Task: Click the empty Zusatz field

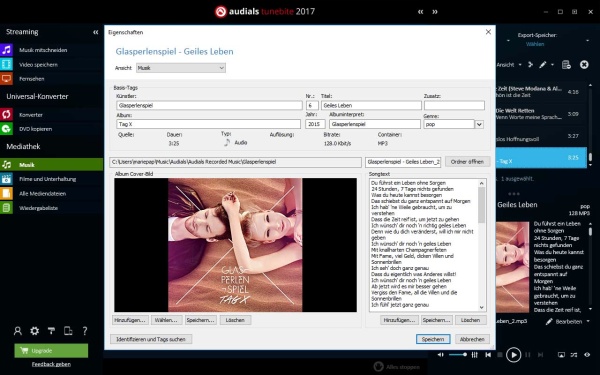Action: [454, 105]
